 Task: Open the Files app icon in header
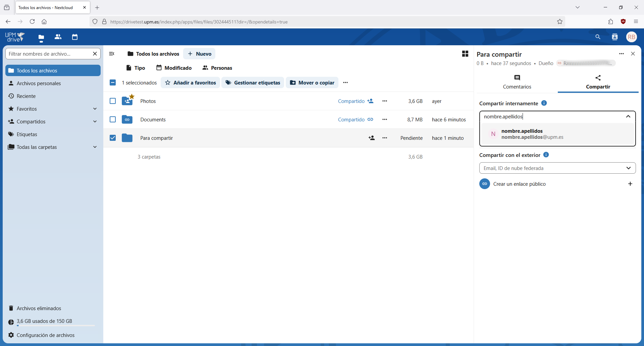[x=41, y=37]
